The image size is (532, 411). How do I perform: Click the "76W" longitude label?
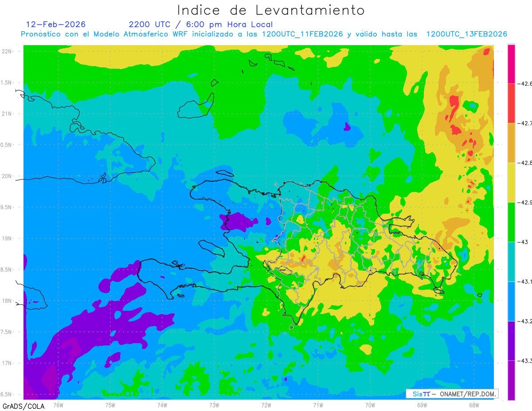[x=58, y=405]
